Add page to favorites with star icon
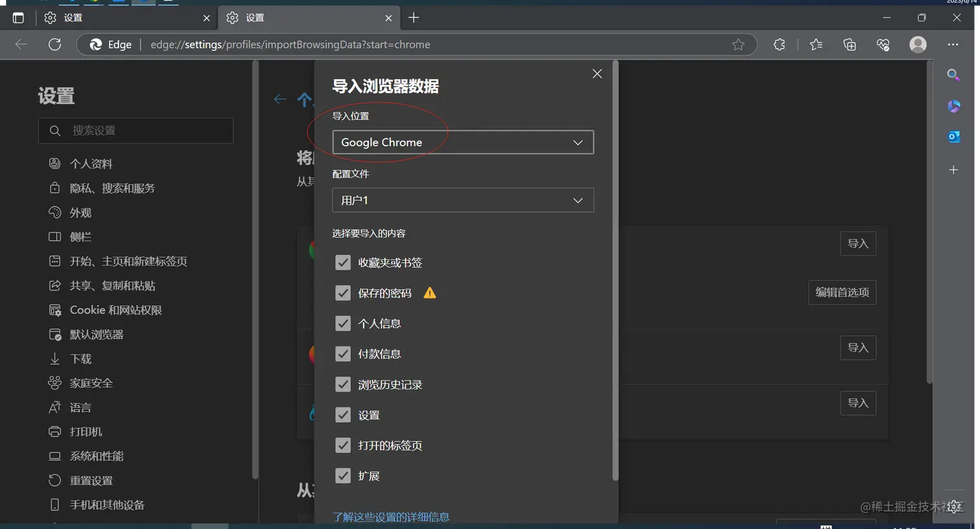 pyautogui.click(x=738, y=44)
